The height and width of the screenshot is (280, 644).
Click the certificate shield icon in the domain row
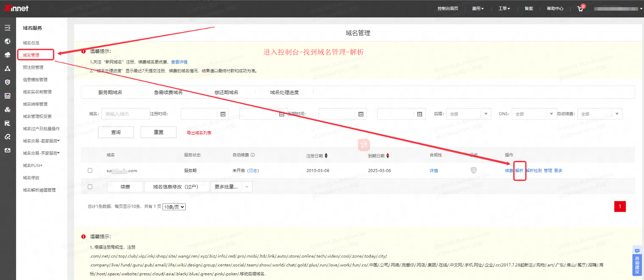pos(474,170)
